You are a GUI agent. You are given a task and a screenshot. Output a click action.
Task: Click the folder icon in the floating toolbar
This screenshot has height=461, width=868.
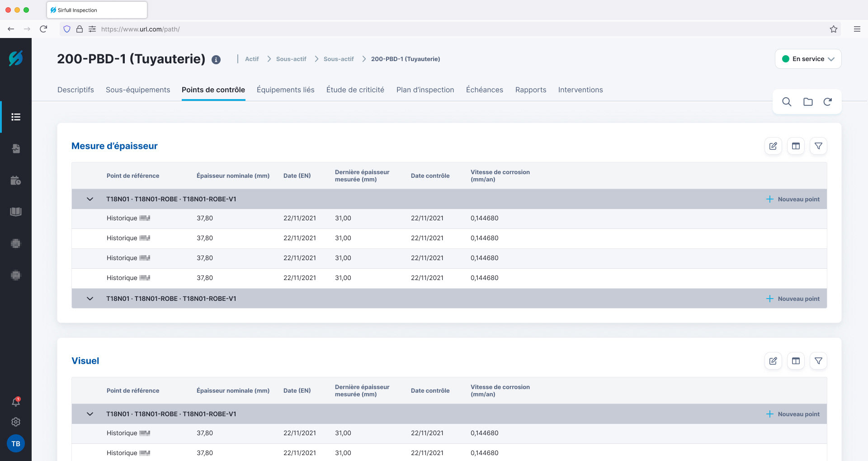808,102
